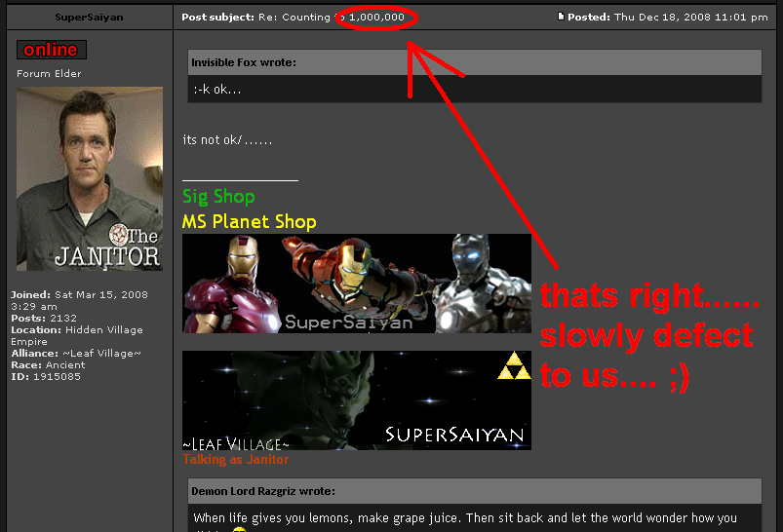Open the MS Planet Shop link
783x532 pixels.
click(x=249, y=221)
